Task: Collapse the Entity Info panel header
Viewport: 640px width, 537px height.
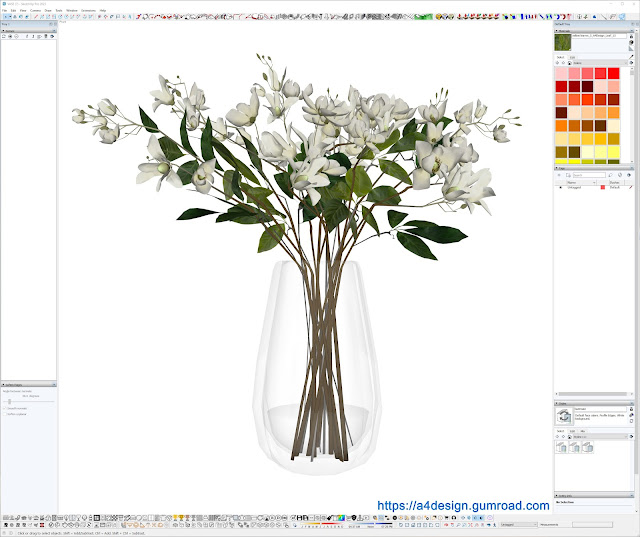Action: 594,496
